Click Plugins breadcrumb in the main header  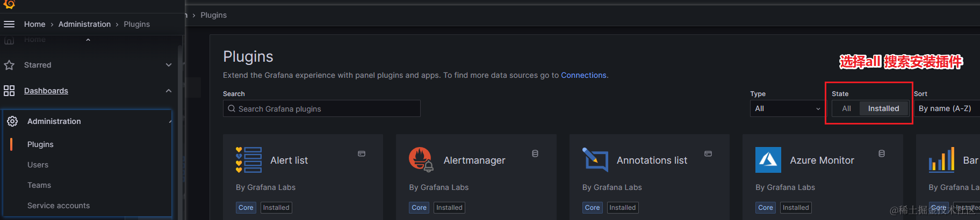(x=213, y=15)
